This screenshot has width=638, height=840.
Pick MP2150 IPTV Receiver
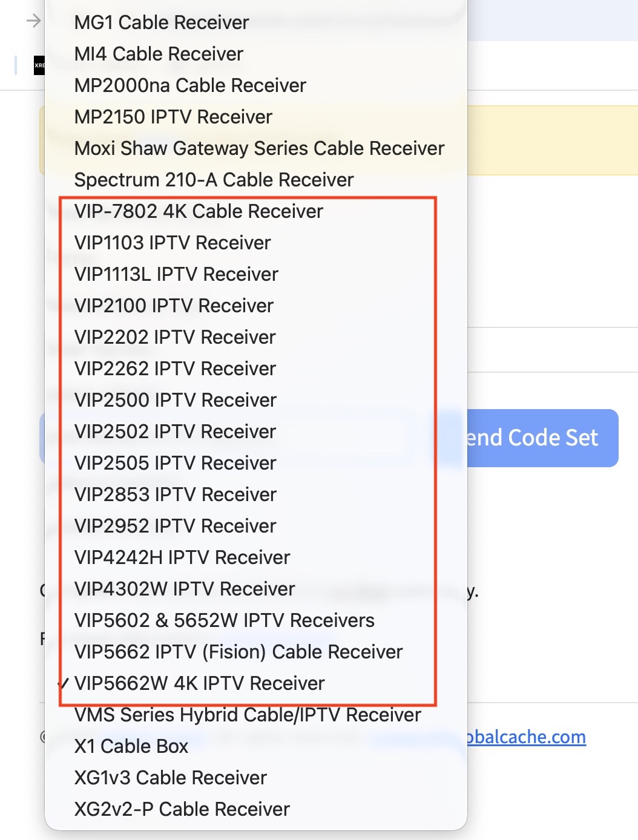(x=173, y=117)
